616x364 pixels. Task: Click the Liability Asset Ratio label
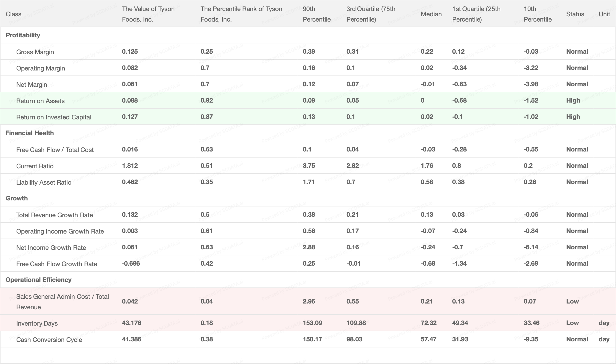point(44,183)
